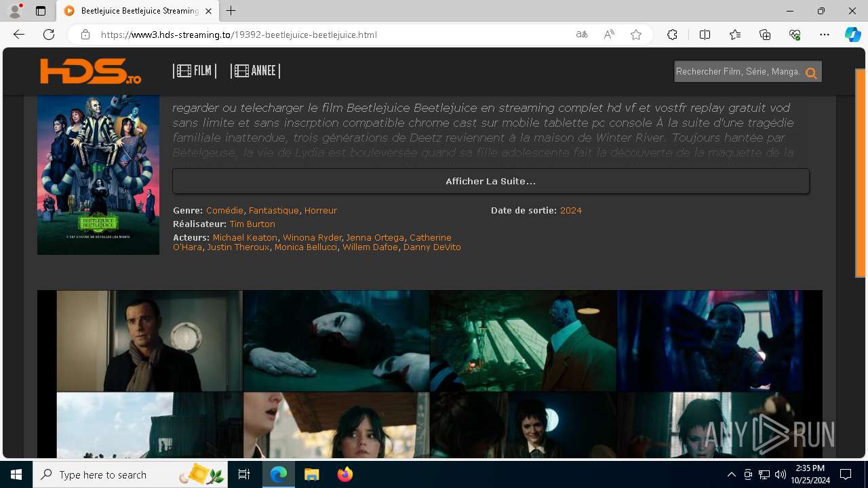Click the orange search magnifier icon
This screenshot has width=868, height=488.
click(x=811, y=73)
